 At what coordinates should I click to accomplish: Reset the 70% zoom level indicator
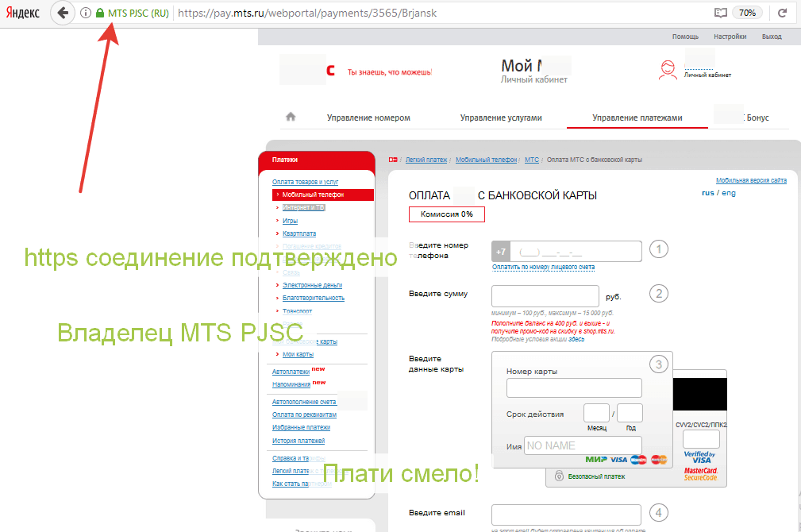click(747, 13)
